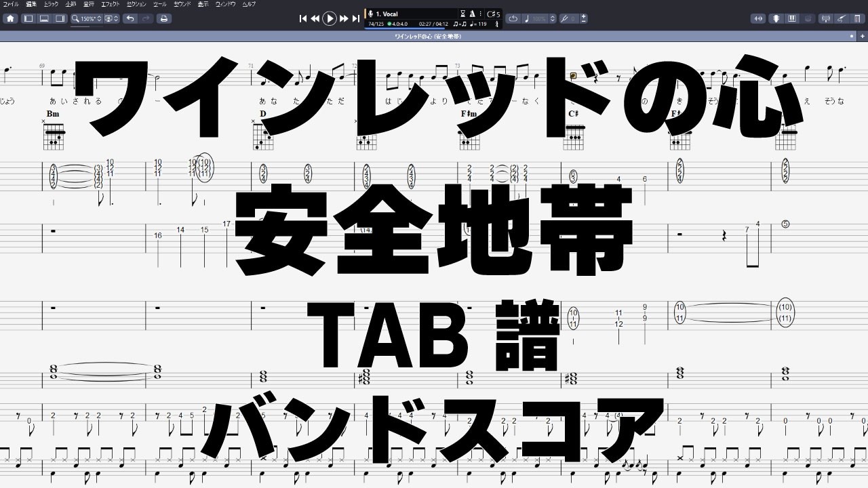The image size is (868, 488).
Task: Open the three-dot metronome options menu
Action: [x=481, y=14]
